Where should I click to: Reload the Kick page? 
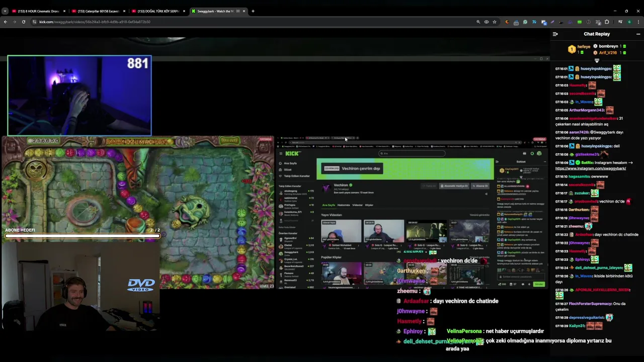(23, 22)
